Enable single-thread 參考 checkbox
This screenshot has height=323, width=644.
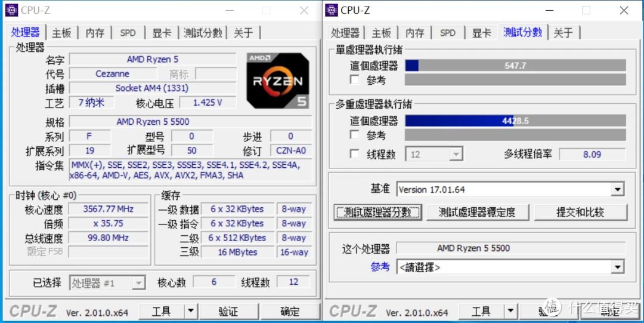click(x=355, y=79)
